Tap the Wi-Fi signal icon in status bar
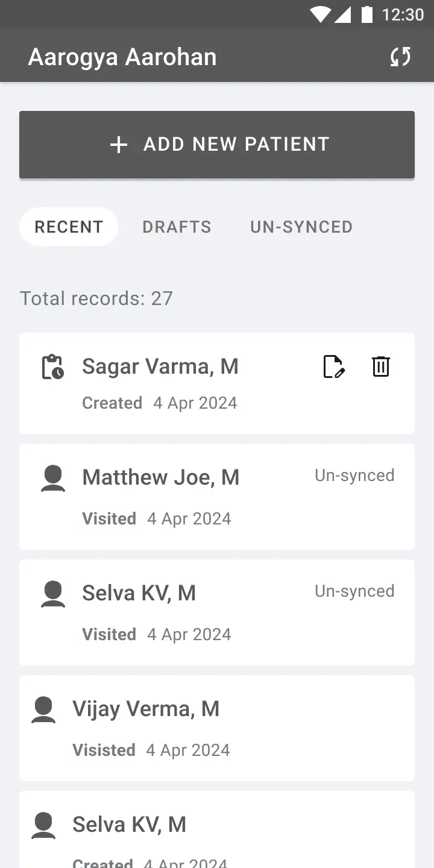Screen dimensions: 434x868 point(320,14)
